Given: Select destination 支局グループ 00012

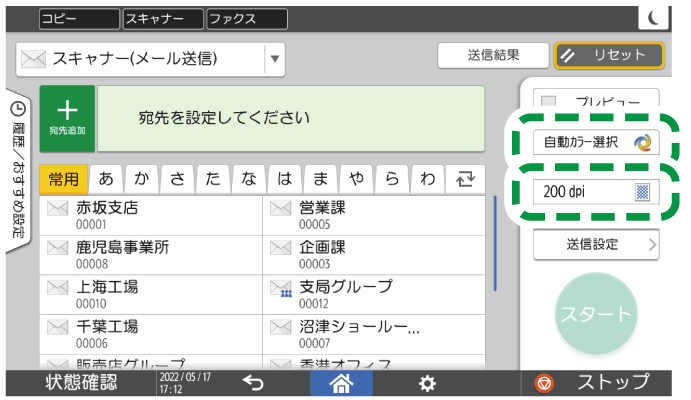Looking at the screenshot, I should coord(374,295).
